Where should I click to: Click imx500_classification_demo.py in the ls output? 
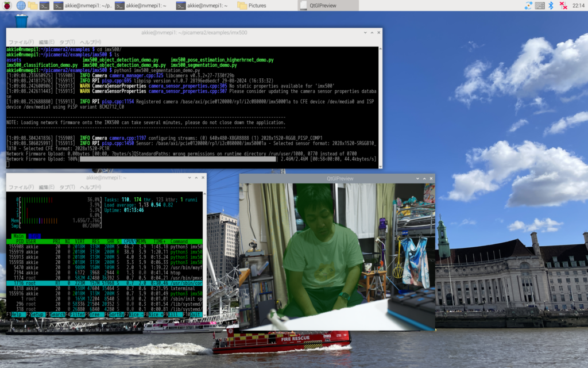pos(42,65)
